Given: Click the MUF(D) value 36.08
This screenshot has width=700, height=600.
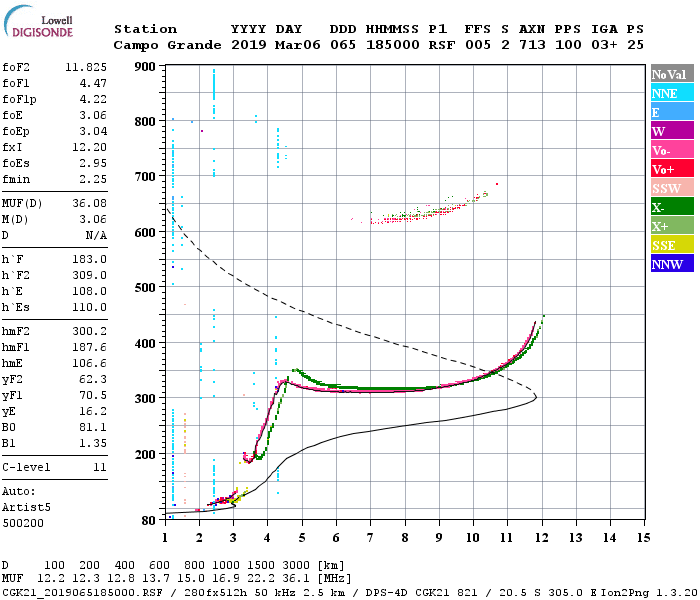Looking at the screenshot, I should pyautogui.click(x=90, y=204).
